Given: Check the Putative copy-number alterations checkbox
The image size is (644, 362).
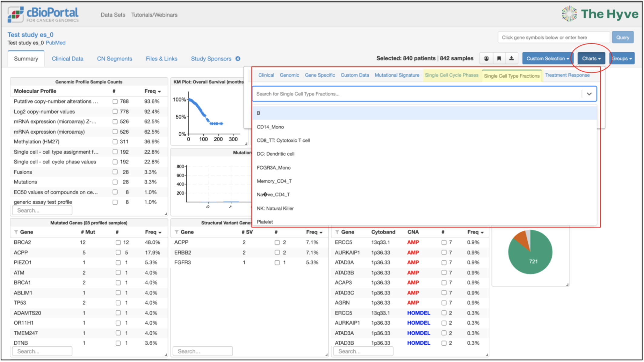Looking at the screenshot, I should 115,102.
